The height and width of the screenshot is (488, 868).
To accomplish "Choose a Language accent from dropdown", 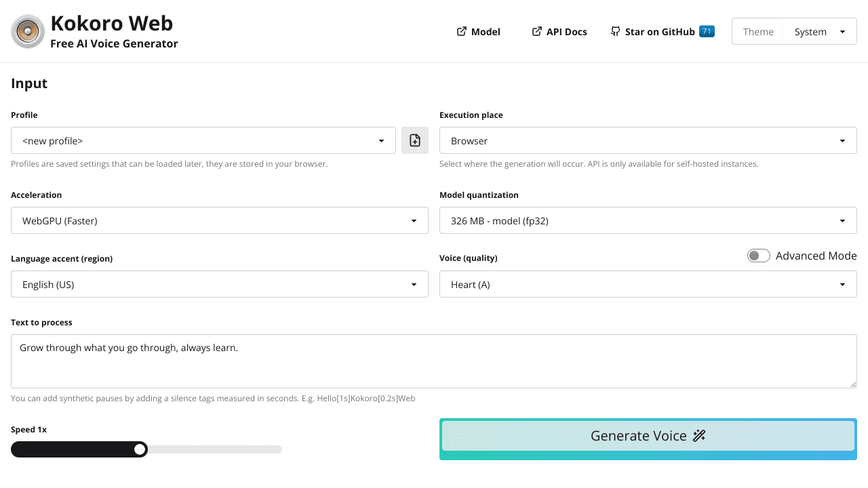I will 220,284.
